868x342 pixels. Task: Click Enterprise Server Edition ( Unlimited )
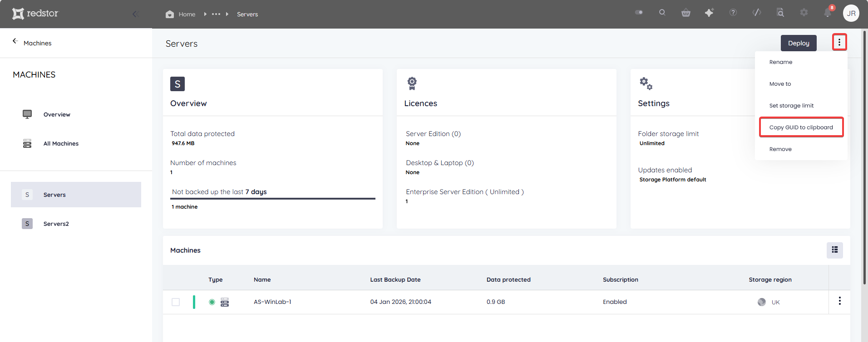(x=465, y=192)
